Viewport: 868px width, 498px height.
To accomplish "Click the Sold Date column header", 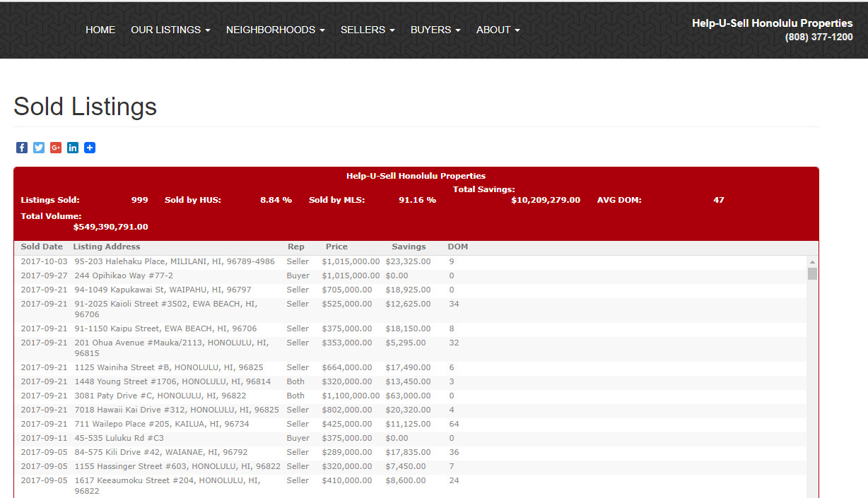I will [x=42, y=247].
